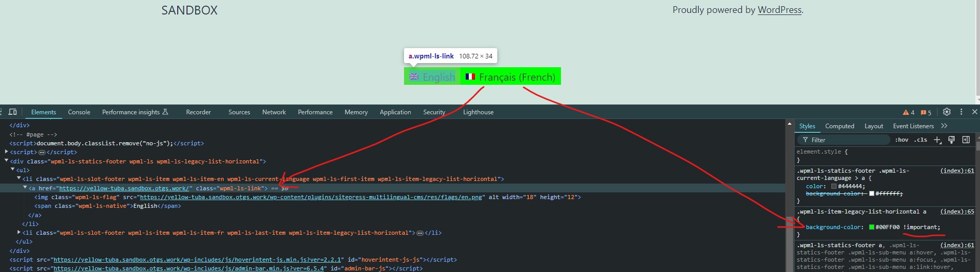The height and width of the screenshot is (272, 980).
Task: Open the #444444 color swatch picker
Action: pos(834,186)
